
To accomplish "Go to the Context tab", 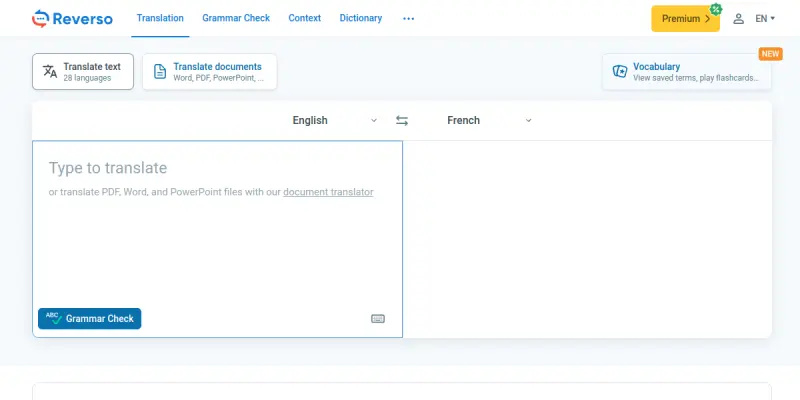I will click(305, 18).
